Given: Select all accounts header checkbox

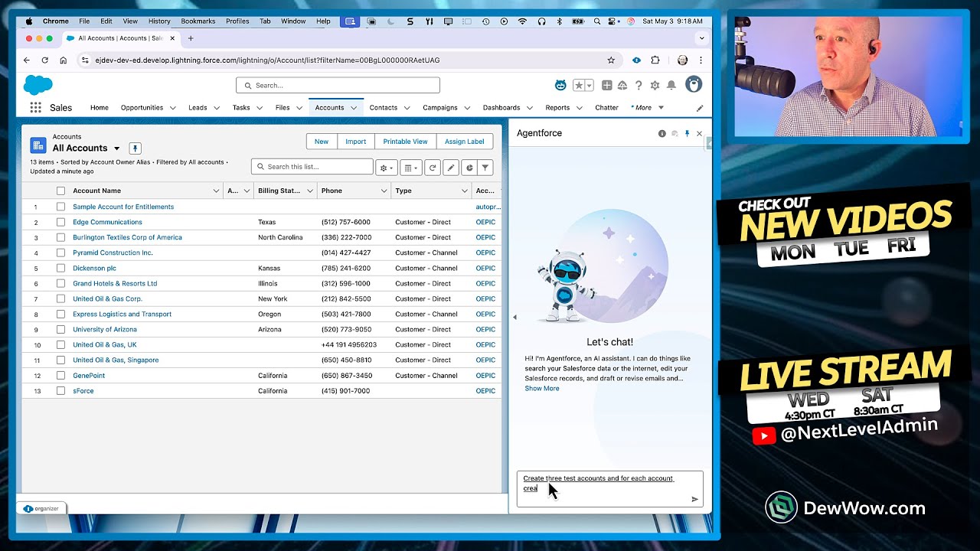Looking at the screenshot, I should 60,191.
